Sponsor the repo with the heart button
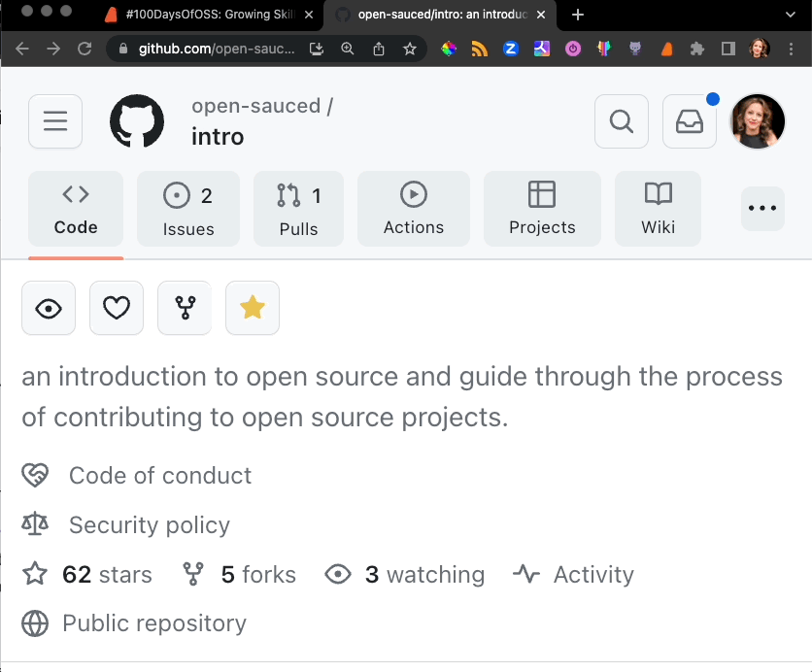This screenshot has width=812, height=672. 117,308
